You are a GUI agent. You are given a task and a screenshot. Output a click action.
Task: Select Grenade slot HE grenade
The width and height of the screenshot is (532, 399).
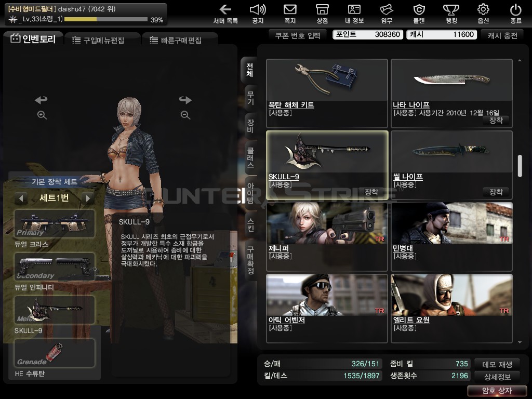[x=55, y=353]
